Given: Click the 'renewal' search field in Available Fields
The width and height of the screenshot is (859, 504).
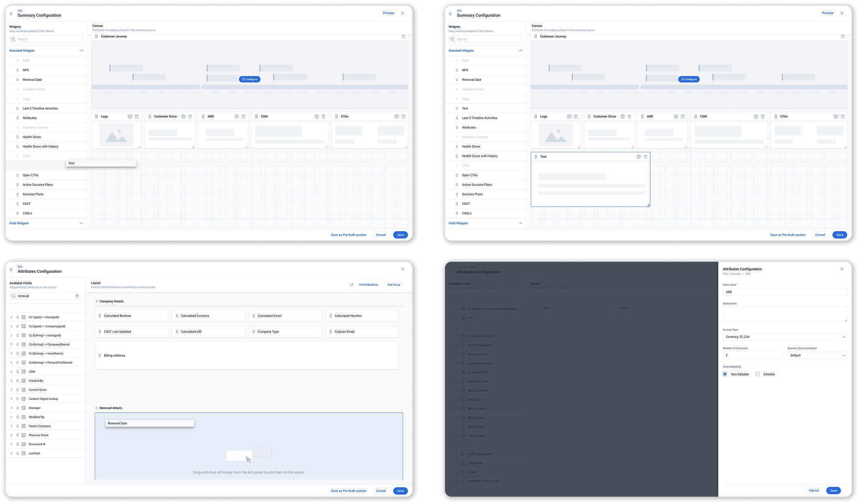Looking at the screenshot, I should click(46, 296).
